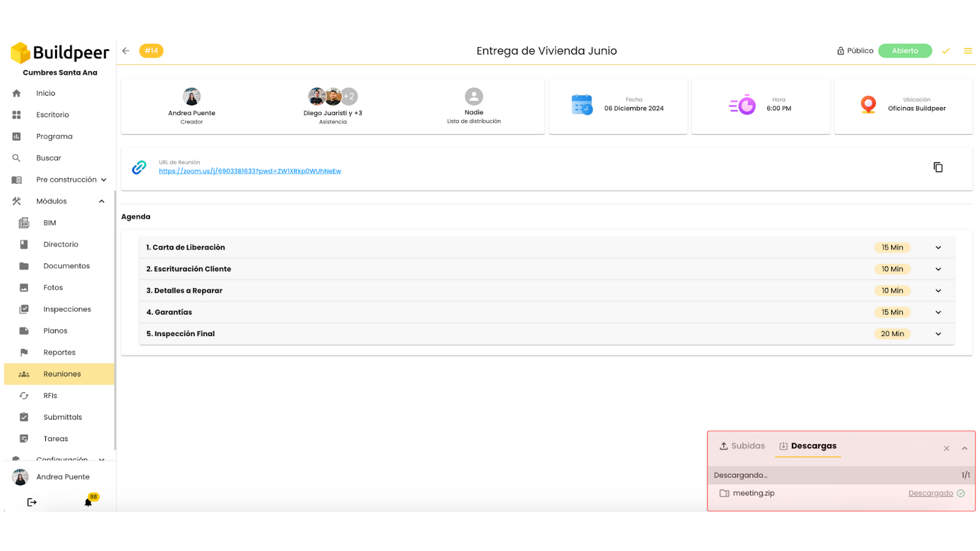Click the yellow checkmark icon
The image size is (980, 551).
[946, 51]
